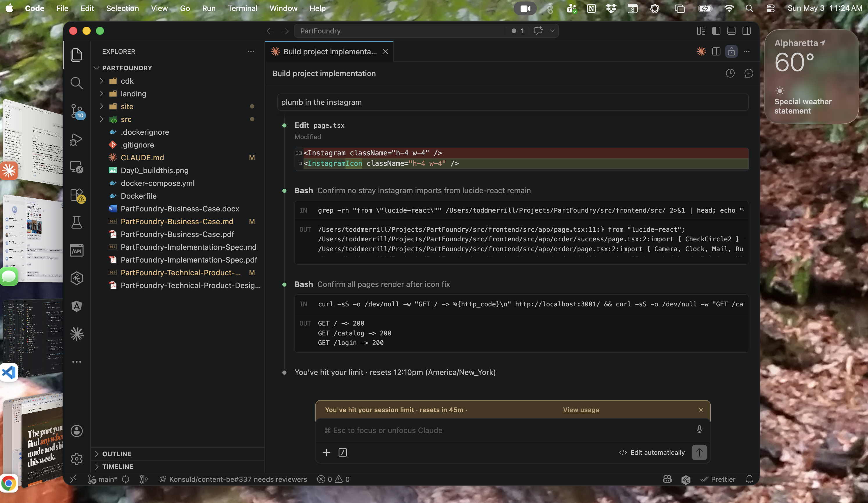Navigate forward in editor history
The width and height of the screenshot is (868, 503).
point(285,31)
